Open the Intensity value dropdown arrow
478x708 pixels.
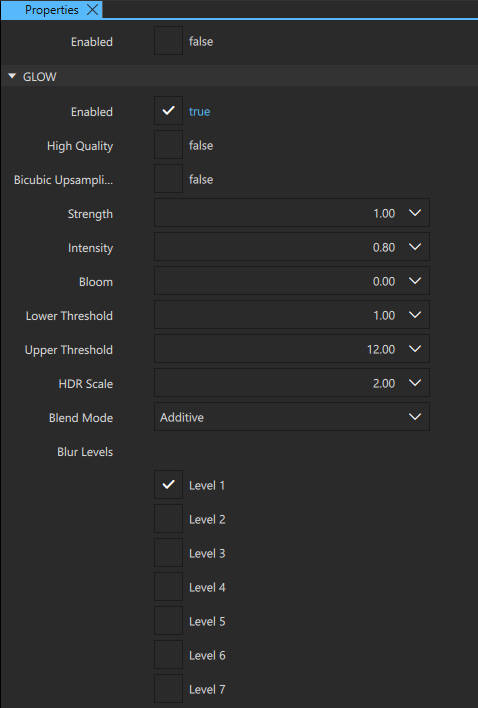coord(415,247)
